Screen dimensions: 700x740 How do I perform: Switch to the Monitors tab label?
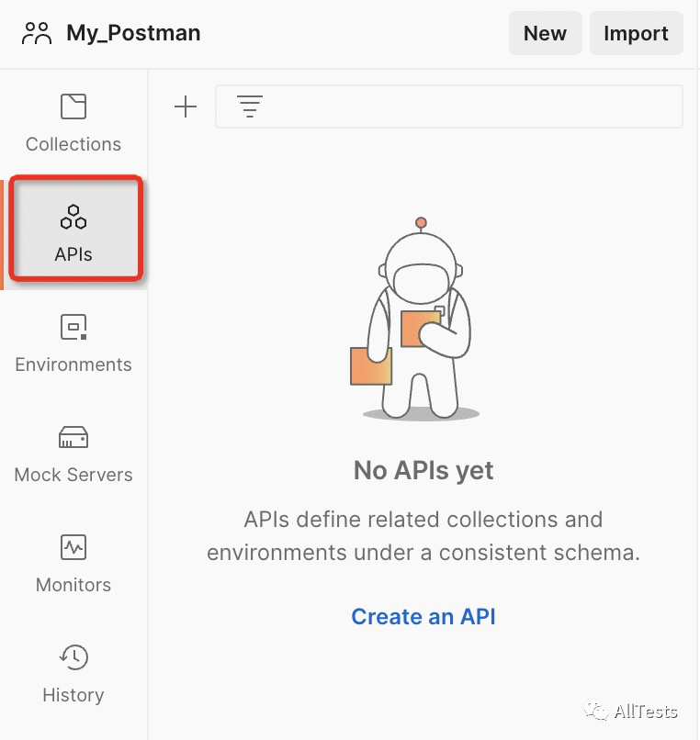pos(73,585)
